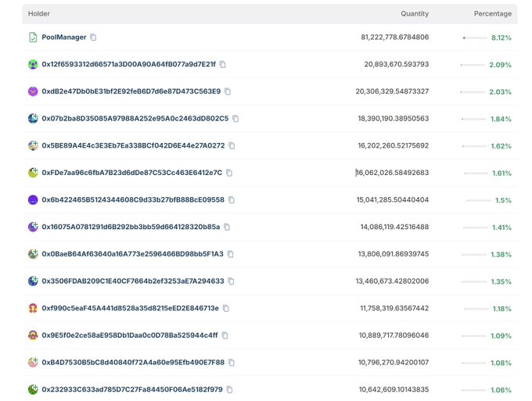Open holder 0x3506FDAB209C1E40CF7664b2ef3253aE7A294633
This screenshot has height=401, width=532.
point(133,281)
